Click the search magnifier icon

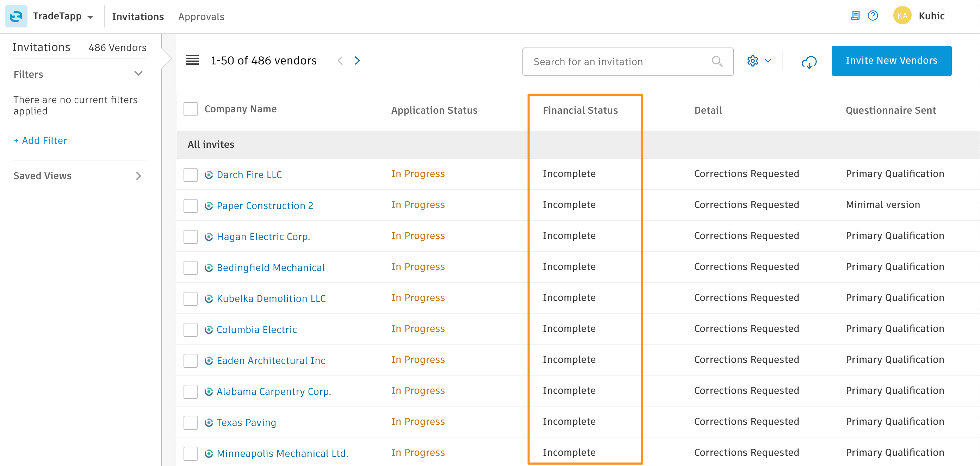tap(717, 61)
